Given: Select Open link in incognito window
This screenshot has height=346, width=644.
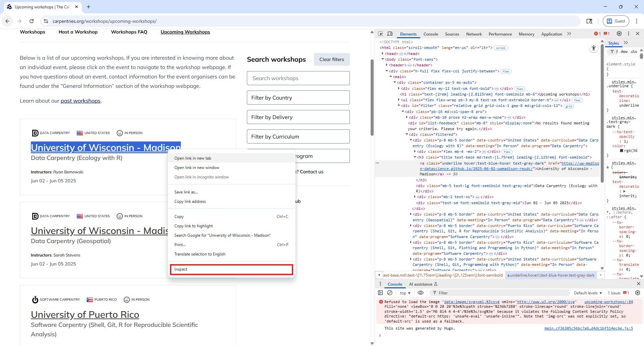Looking at the screenshot, I should (x=201, y=177).
